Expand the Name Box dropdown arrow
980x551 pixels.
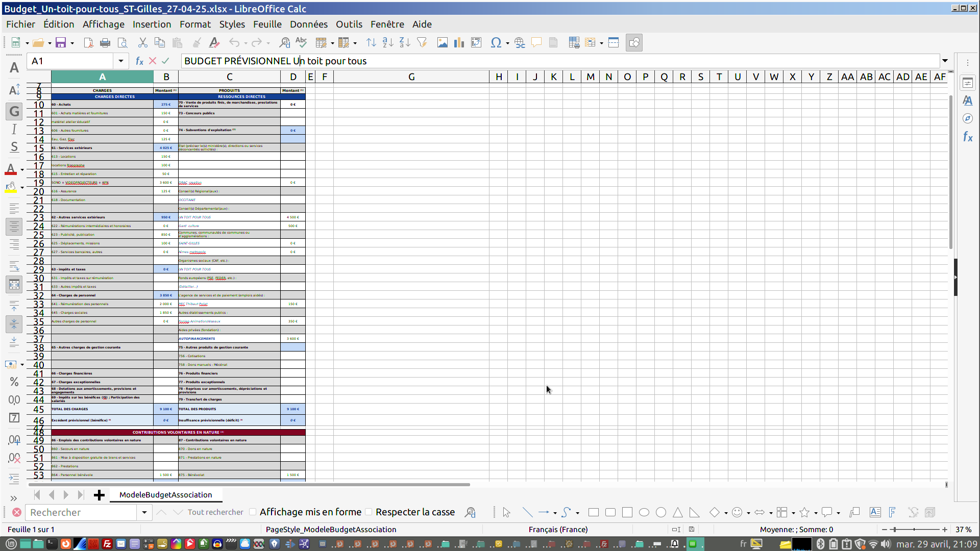click(x=121, y=61)
